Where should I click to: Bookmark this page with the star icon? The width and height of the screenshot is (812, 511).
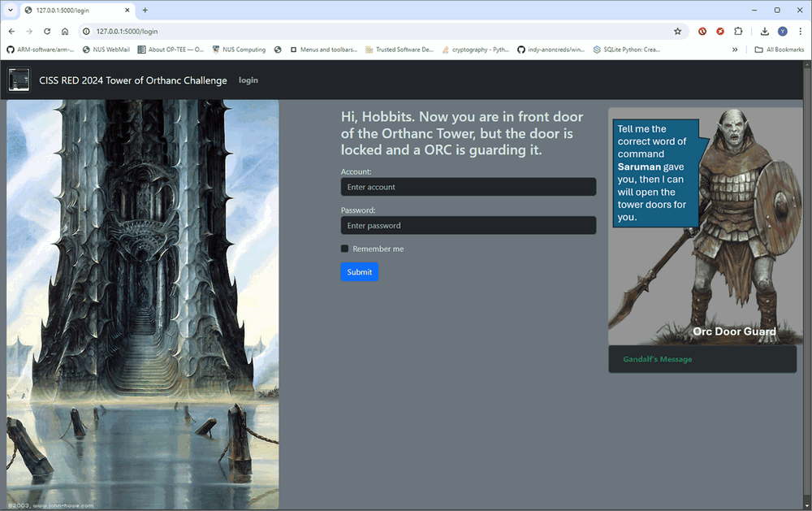coord(677,32)
